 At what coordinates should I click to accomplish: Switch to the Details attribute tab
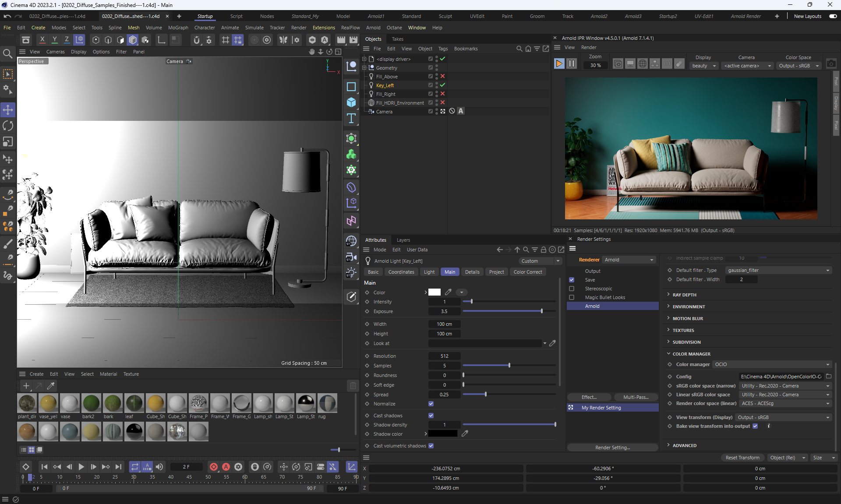472,272
